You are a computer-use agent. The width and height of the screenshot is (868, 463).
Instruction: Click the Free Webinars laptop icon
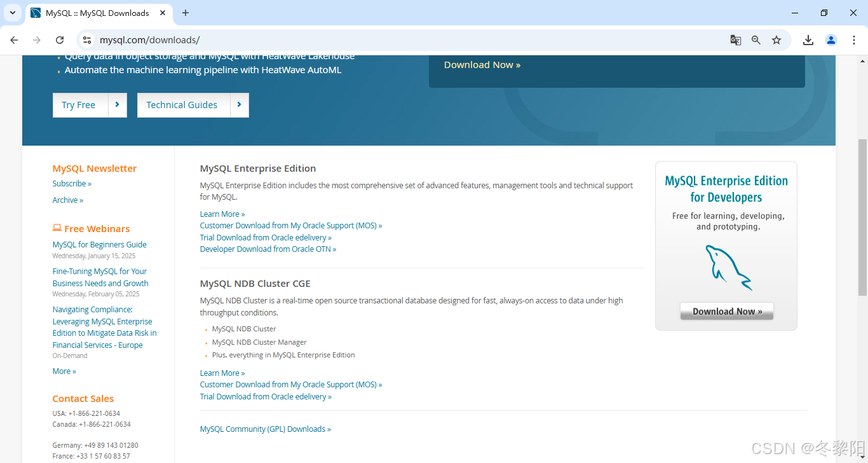pyautogui.click(x=57, y=228)
